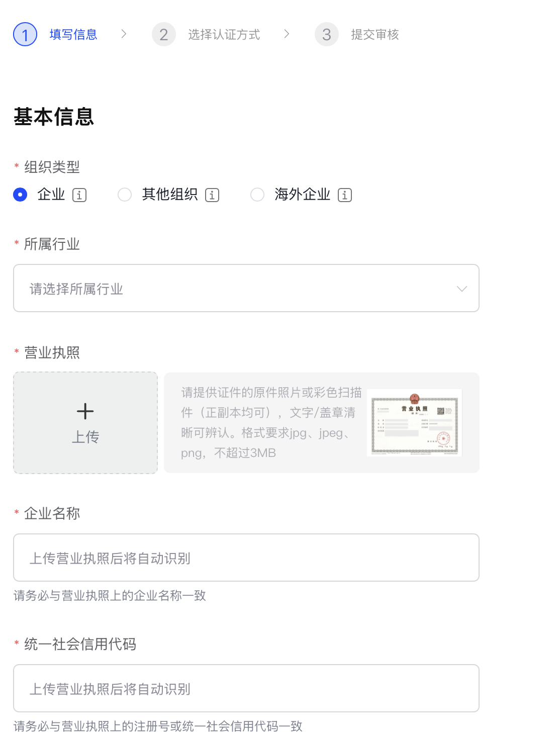Screen dimensions: 560x737
Task: Click the plus icon in upload box
Action: pyautogui.click(x=85, y=411)
